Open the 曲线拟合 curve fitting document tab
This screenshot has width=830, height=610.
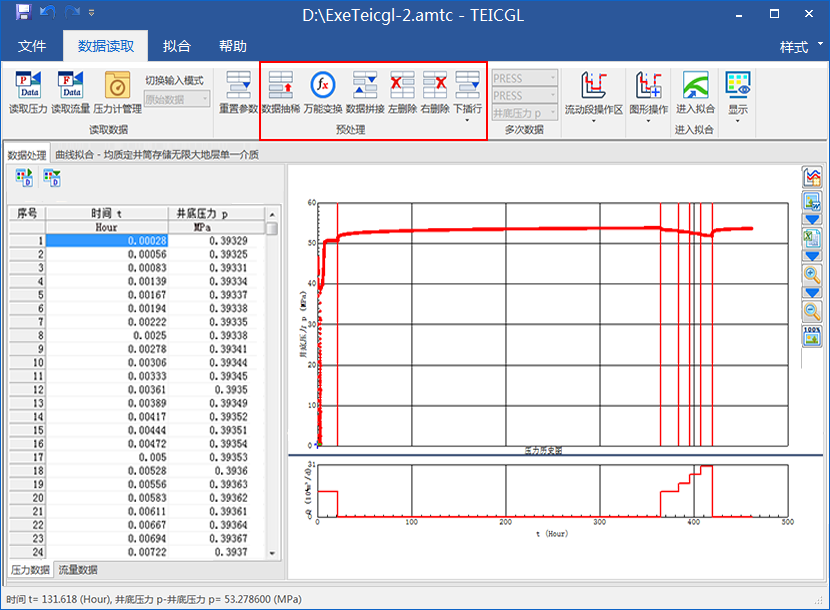pyautogui.click(x=156, y=155)
